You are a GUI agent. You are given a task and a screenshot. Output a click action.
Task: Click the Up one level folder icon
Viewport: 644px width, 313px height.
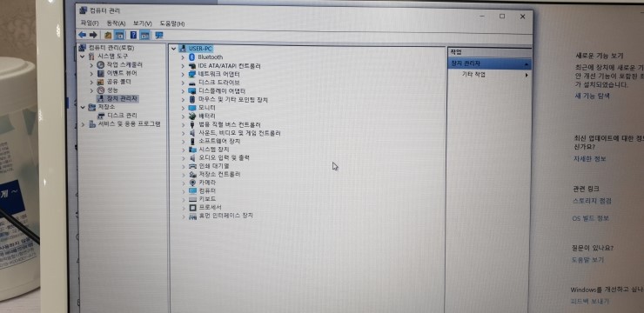coord(109,35)
